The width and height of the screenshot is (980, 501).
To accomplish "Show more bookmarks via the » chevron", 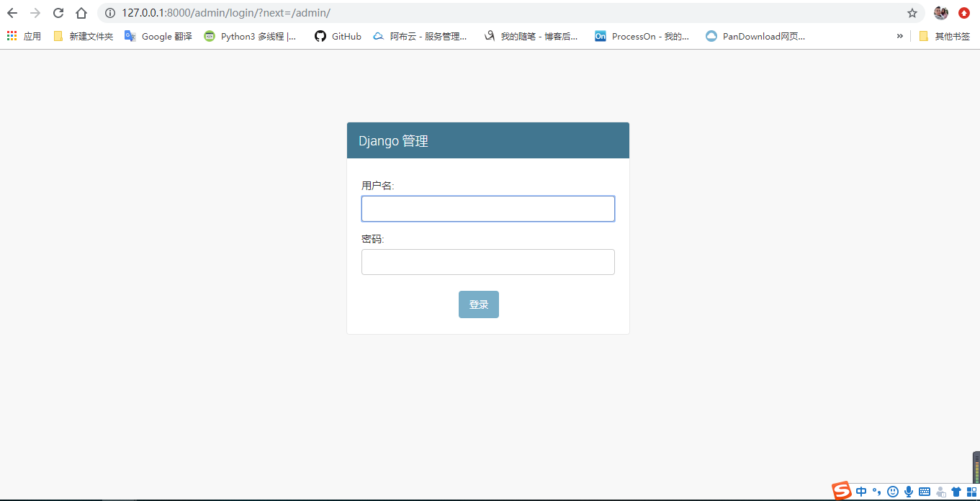I will point(899,36).
